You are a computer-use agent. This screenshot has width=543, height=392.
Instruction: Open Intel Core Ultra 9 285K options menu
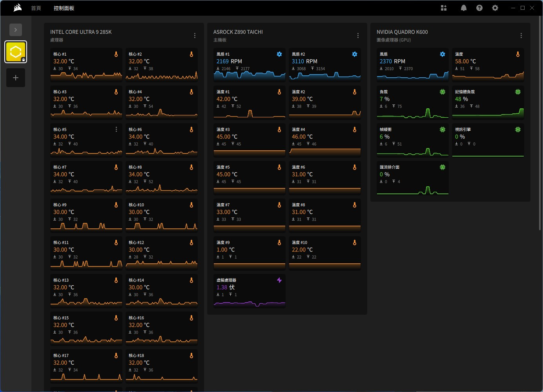[195, 36]
